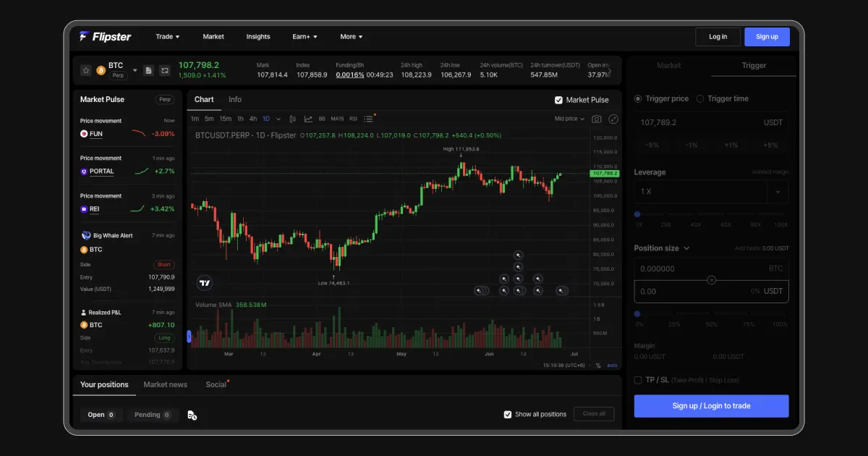
Task: Open the order history icon near Pending
Action: tap(192, 415)
